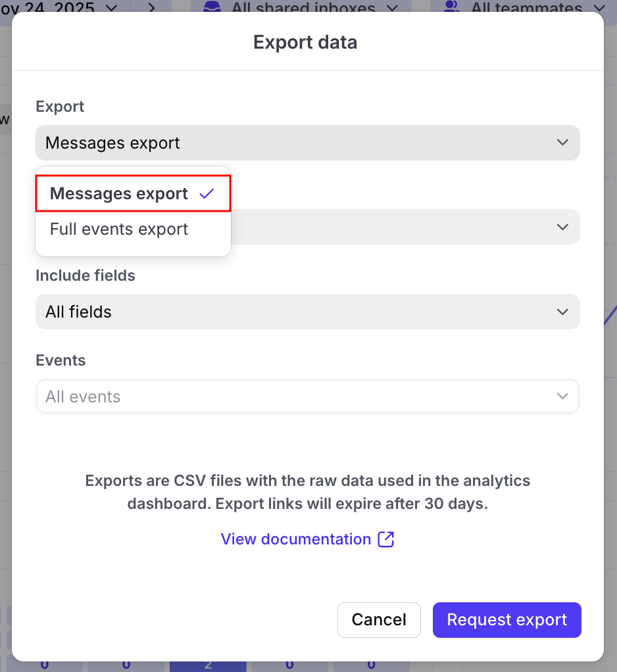Open the All teammates filter
This screenshot has width=617, height=672.
tap(526, 7)
